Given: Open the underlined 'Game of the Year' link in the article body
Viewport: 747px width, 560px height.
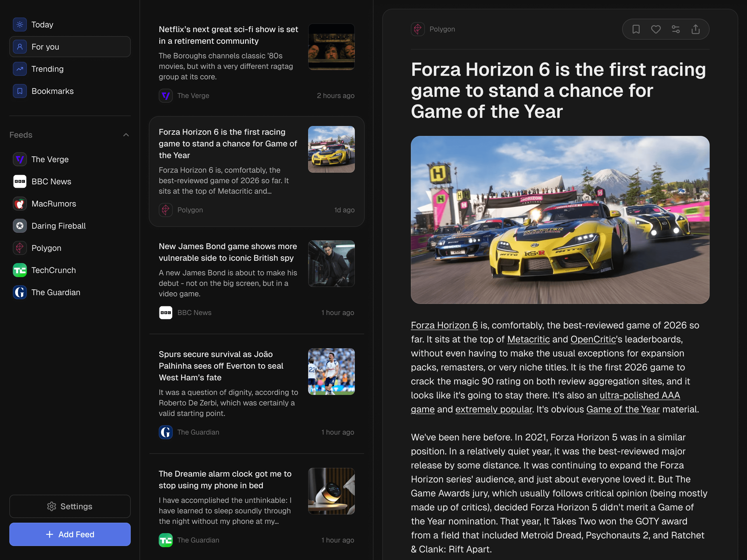Looking at the screenshot, I should 623,409.
